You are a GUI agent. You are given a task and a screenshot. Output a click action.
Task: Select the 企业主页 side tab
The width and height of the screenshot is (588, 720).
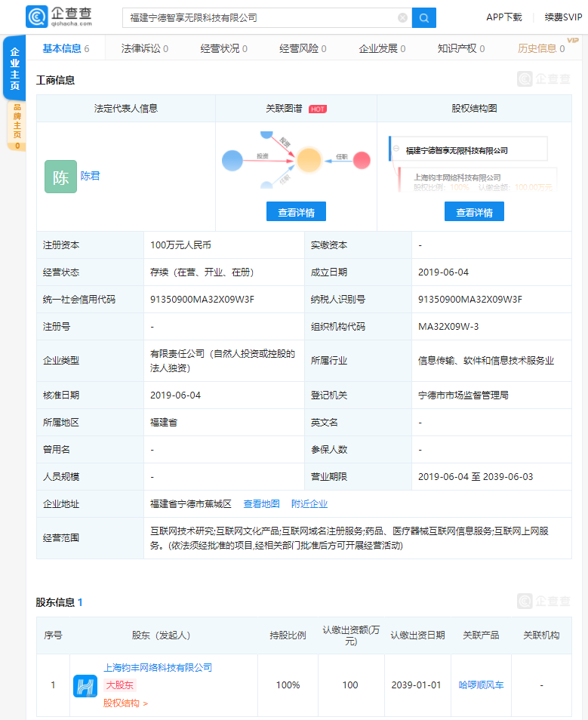tap(14, 68)
